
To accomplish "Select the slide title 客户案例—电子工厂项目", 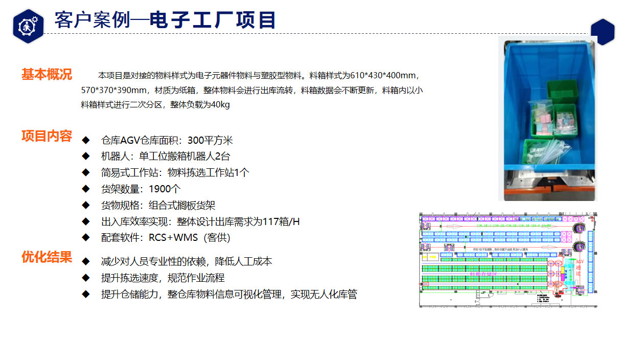I will [165, 20].
